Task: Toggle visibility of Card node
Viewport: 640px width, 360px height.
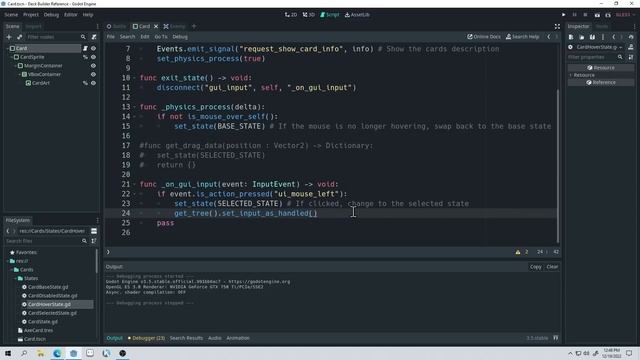Action: 93,48
